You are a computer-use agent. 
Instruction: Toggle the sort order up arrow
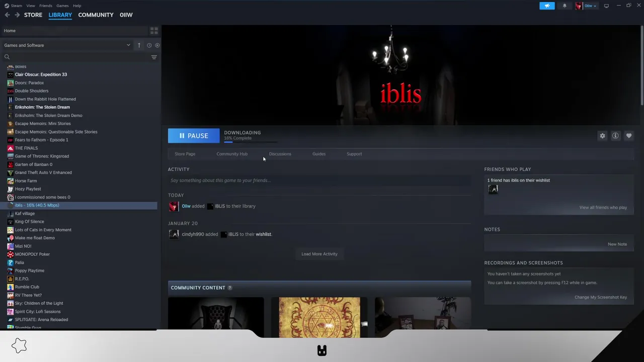pos(139,45)
